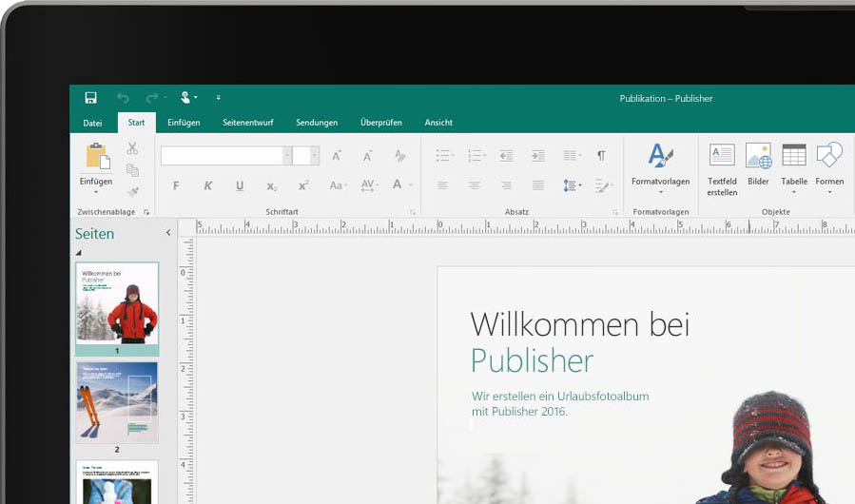Switch to the Start ribbon tab
The width and height of the screenshot is (855, 504).
(x=136, y=123)
